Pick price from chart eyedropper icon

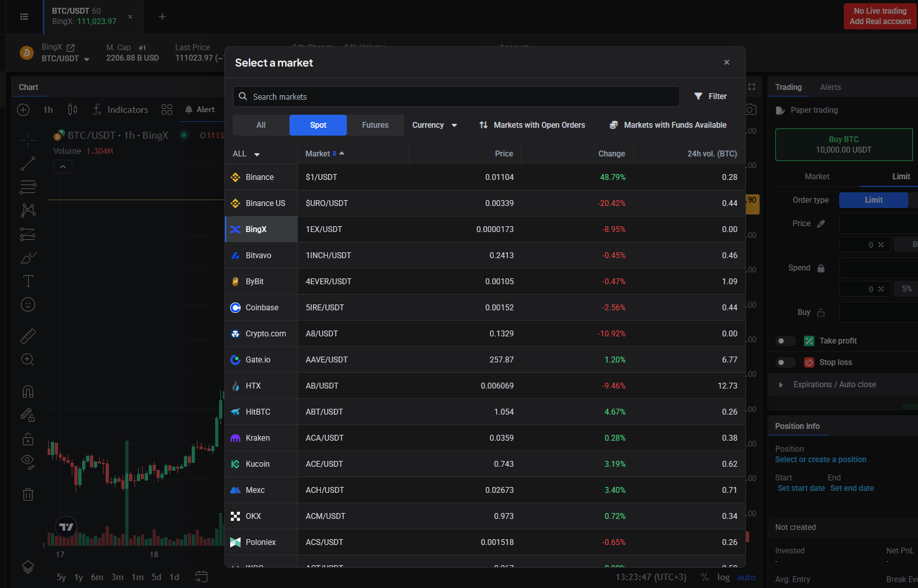pyautogui.click(x=821, y=224)
